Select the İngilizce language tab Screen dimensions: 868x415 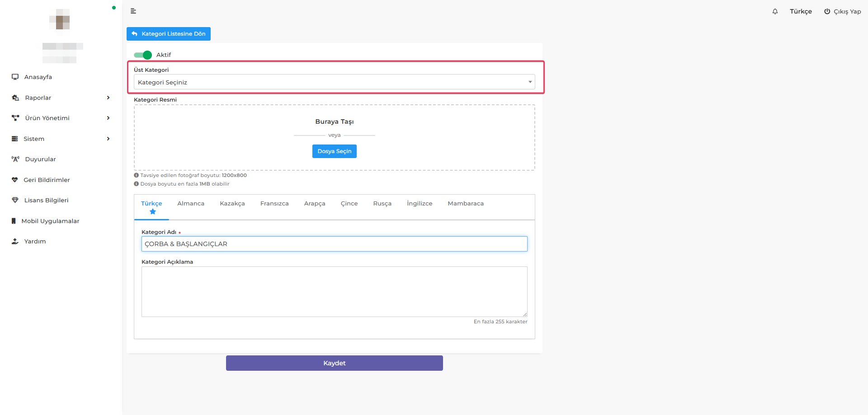(419, 204)
